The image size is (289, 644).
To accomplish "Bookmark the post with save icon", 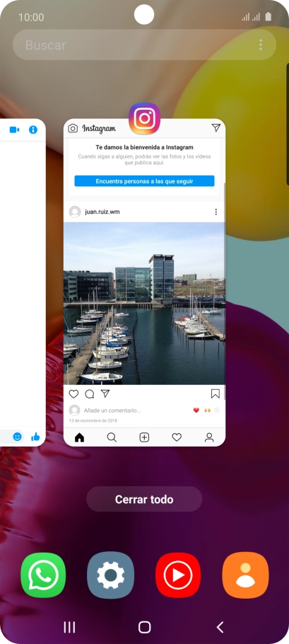I will pos(216,394).
